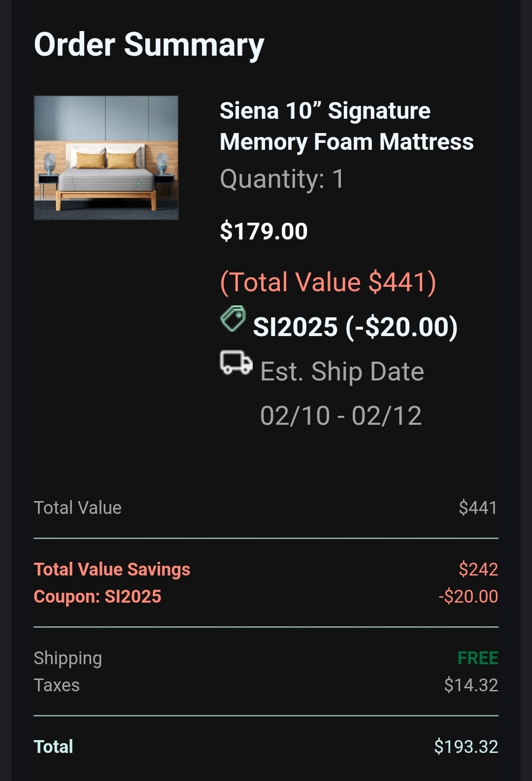Click the Shipping label
The image size is (532, 781).
(x=67, y=658)
